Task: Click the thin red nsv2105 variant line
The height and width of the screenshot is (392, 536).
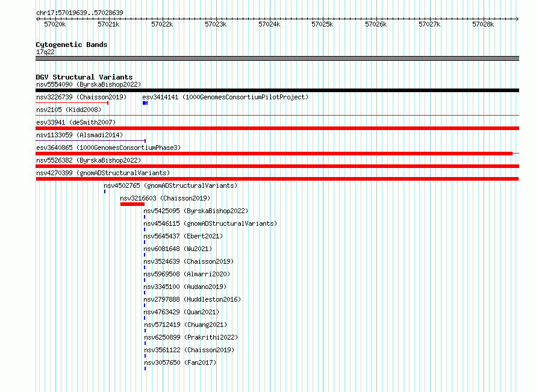Action: [277, 116]
